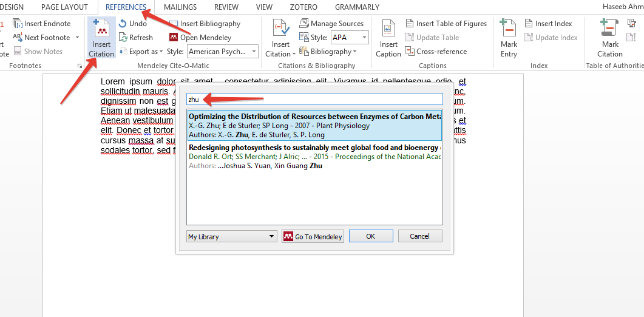Select the References tab

[x=126, y=7]
